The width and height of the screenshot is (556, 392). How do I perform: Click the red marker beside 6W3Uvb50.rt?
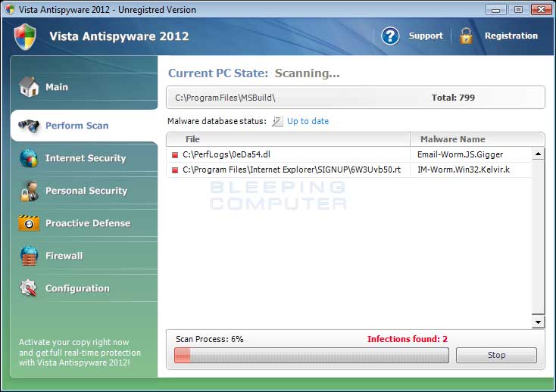[175, 170]
